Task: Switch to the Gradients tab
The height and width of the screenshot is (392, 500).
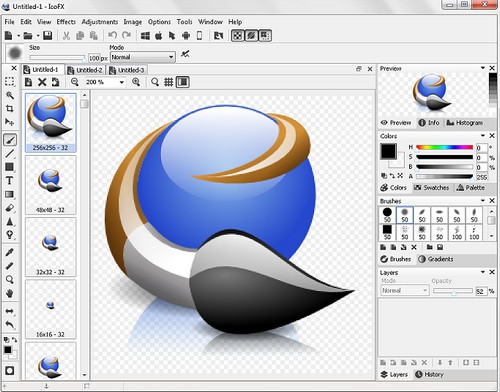Action: click(x=436, y=259)
